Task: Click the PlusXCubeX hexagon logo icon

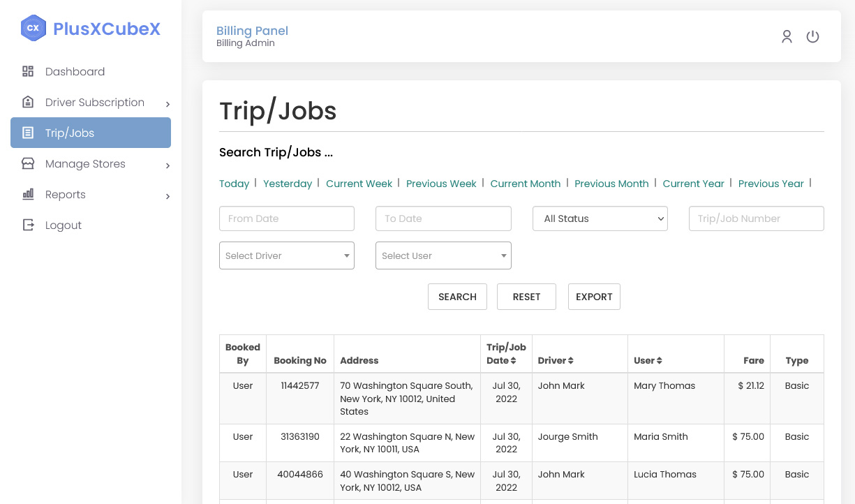Action: point(33,29)
